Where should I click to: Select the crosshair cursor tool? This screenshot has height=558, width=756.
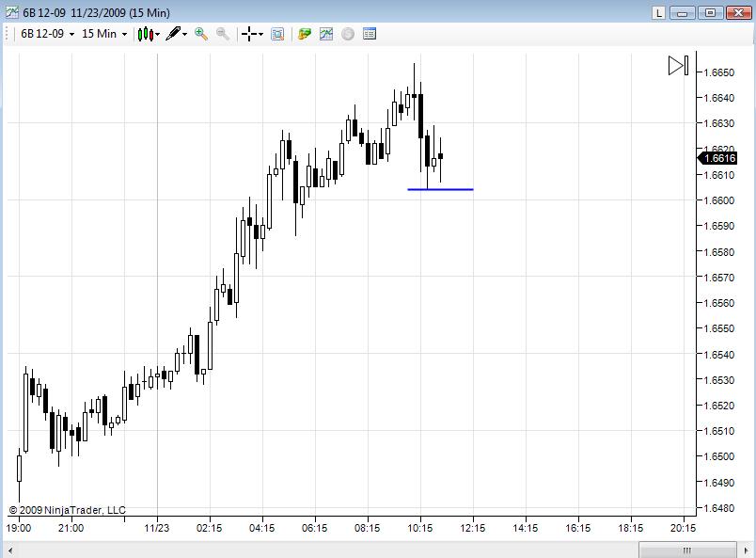tap(249, 34)
